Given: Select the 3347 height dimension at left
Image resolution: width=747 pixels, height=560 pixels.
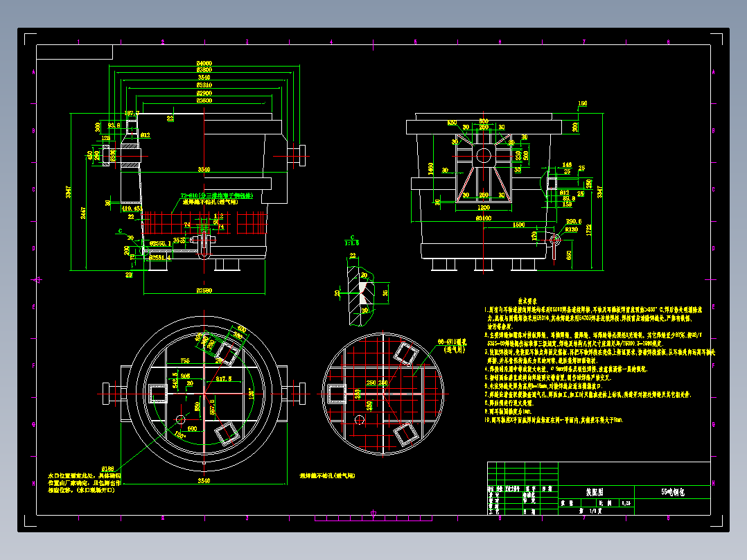Looking at the screenshot, I should pyautogui.click(x=69, y=191).
